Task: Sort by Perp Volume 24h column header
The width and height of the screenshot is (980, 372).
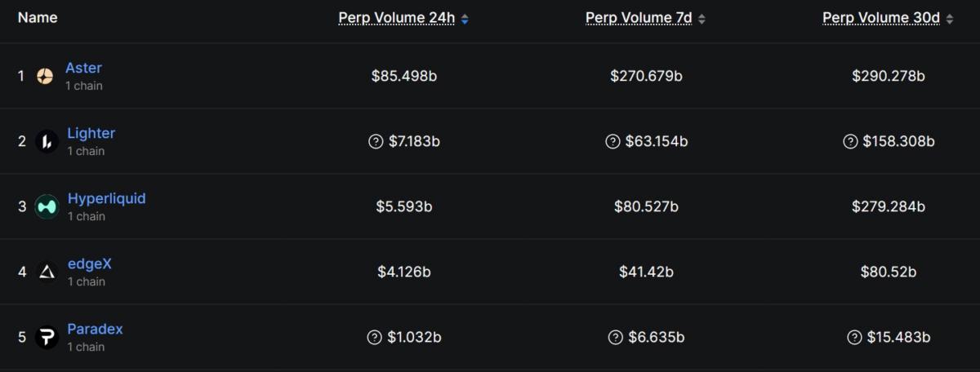Action: 397,18
